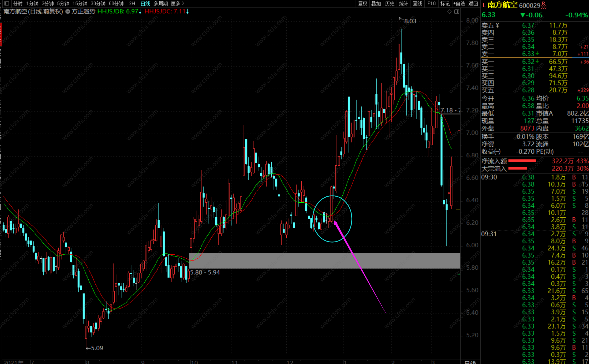This screenshot has width=589, height=364.
Task: Click the ¥ icon next to 卖五
Action: click(x=497, y=25)
